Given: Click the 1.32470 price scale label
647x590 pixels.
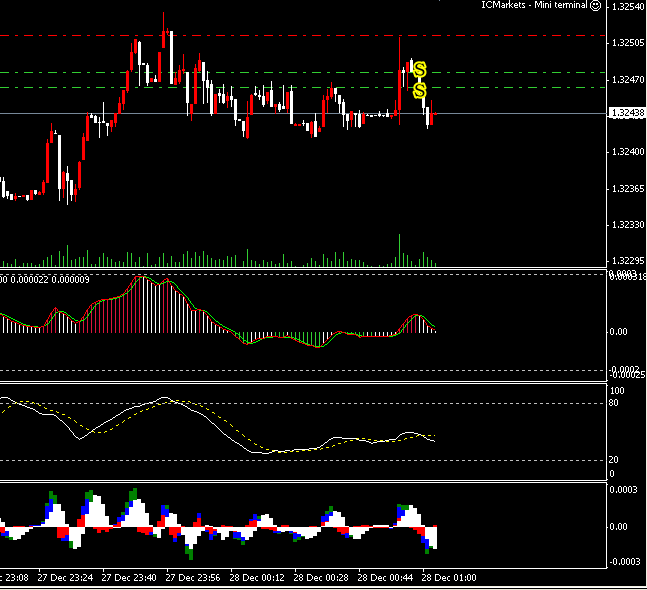Looking at the screenshot, I should (x=628, y=80).
